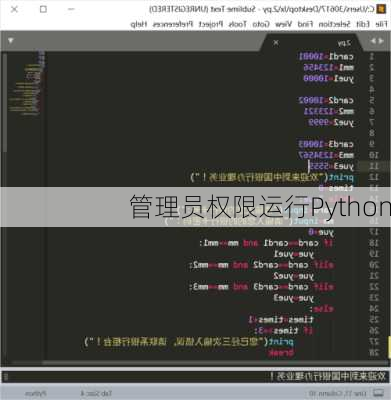Image resolution: width=391 pixels, height=400 pixels.
Task: Click the minimap code preview
Action: point(28,83)
